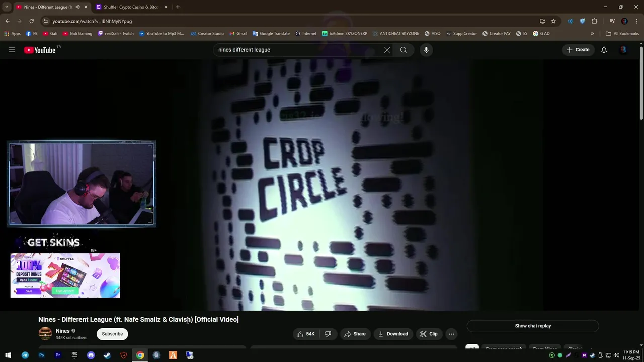The image size is (644, 362).
Task: Open the tab search dropdown arrow
Action: [x=7, y=7]
